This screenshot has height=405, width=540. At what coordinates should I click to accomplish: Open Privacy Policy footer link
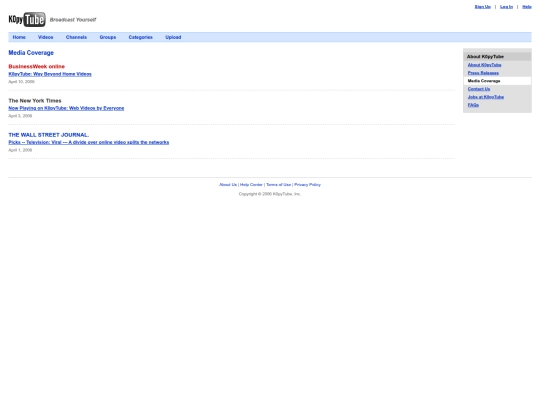(307, 185)
